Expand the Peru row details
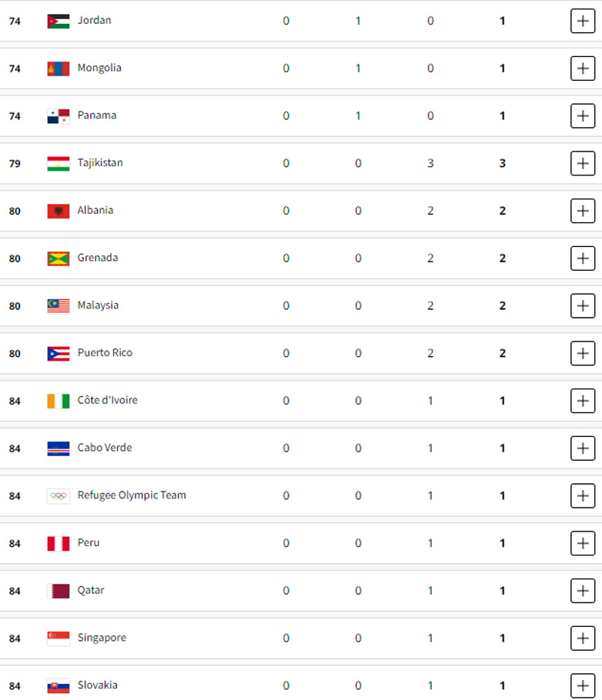602x700 pixels. pyautogui.click(x=583, y=543)
